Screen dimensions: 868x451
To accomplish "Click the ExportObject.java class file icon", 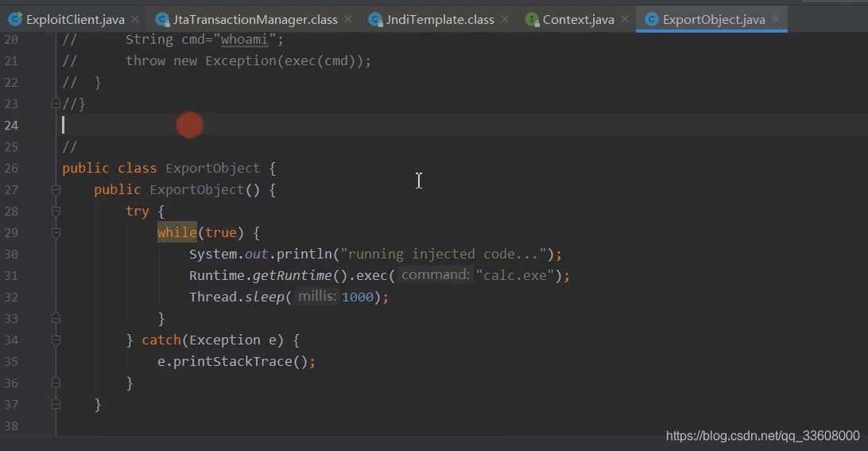I will [652, 19].
